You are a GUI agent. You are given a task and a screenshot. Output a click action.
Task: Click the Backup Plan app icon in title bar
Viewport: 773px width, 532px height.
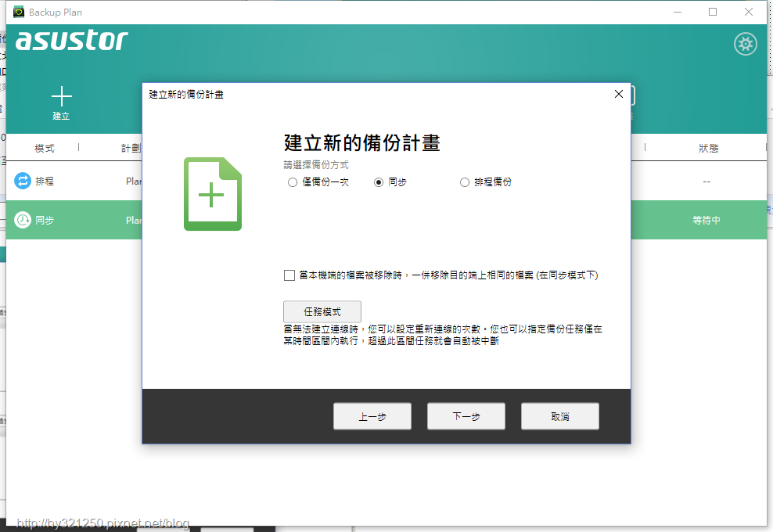pos(19,12)
